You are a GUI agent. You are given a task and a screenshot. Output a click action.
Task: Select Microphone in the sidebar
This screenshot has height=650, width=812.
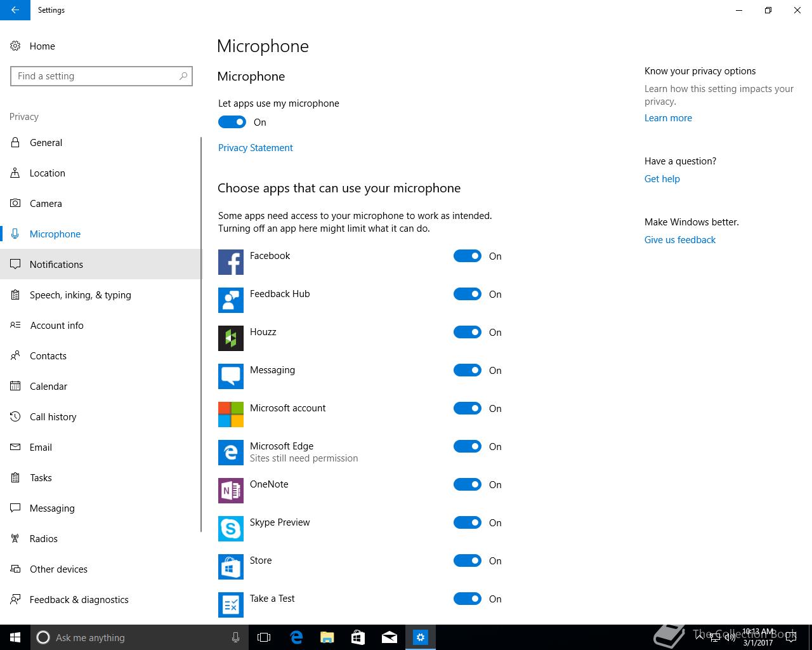(100, 234)
